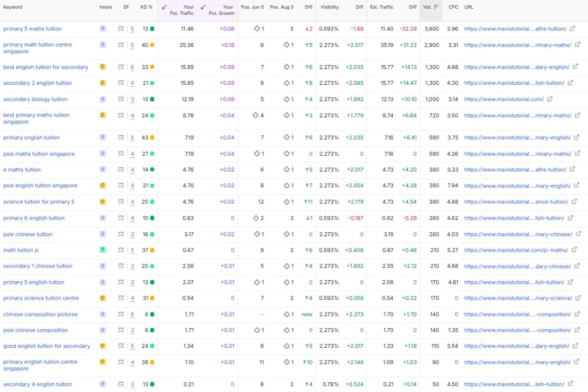View SERP features icon for secondary 2 english tuition
Viewport: 588px width, 392px height.
tap(121, 83)
